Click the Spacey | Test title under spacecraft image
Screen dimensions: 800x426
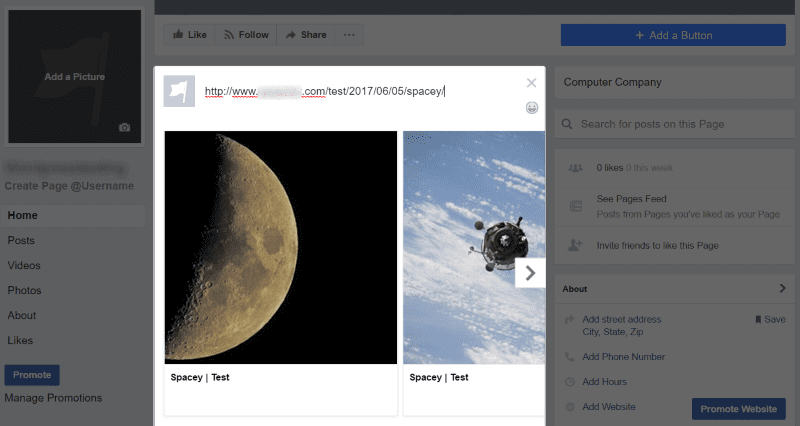click(x=439, y=377)
